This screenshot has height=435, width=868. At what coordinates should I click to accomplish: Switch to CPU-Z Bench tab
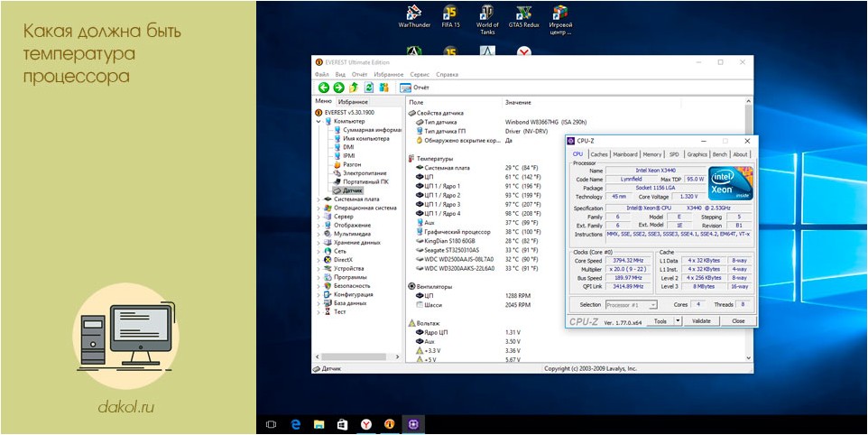click(720, 154)
